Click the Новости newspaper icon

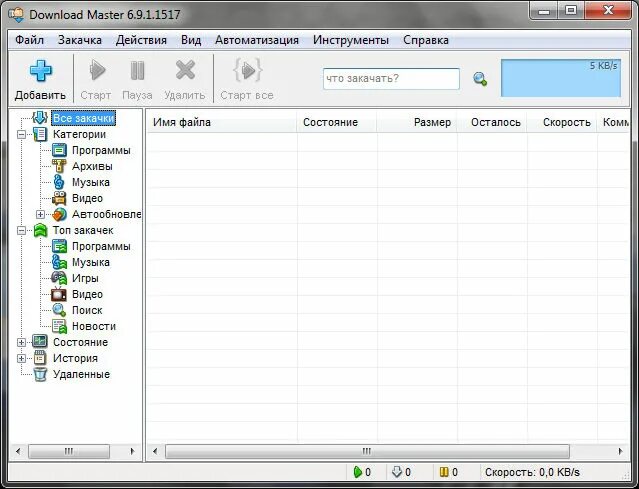(59, 326)
